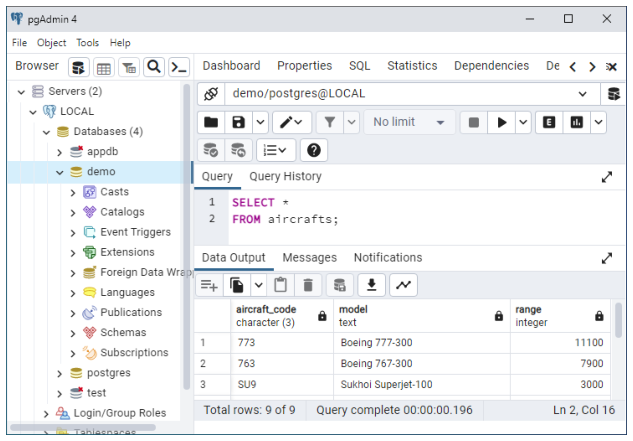Open the Filter options dropdown arrow
Image resolution: width=633 pixels, height=441 pixels.
click(x=352, y=122)
